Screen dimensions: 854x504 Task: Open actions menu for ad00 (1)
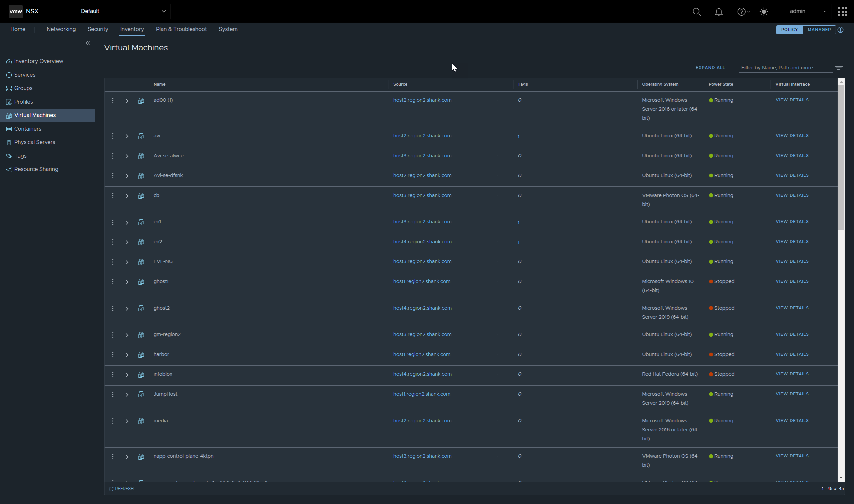click(x=113, y=101)
